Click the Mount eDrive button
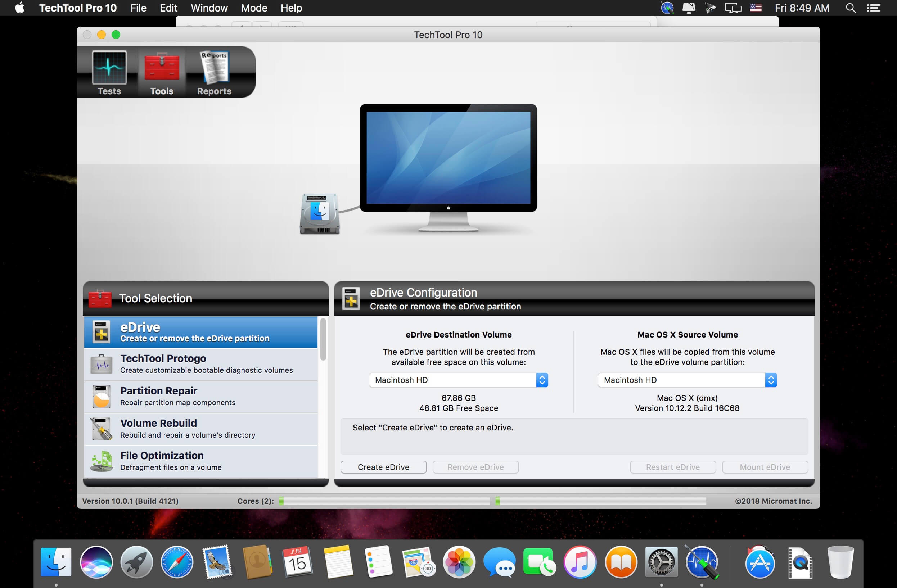This screenshot has height=588, width=897. 765,467
